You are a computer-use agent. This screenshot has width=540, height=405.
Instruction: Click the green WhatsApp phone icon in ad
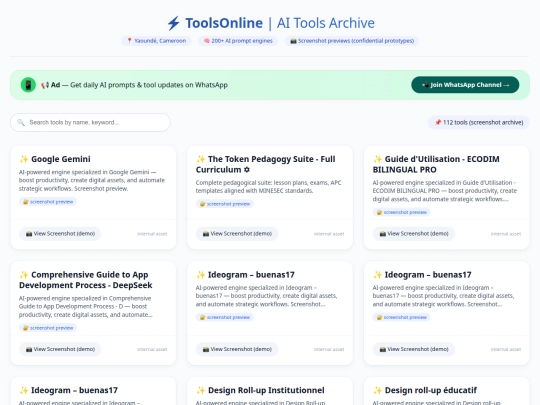pos(28,85)
